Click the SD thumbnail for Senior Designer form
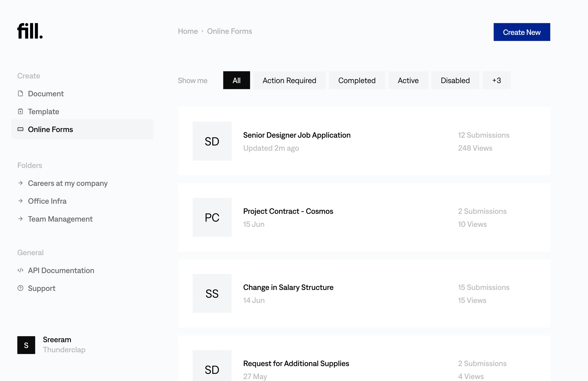This screenshot has width=588, height=381. pos(212,141)
